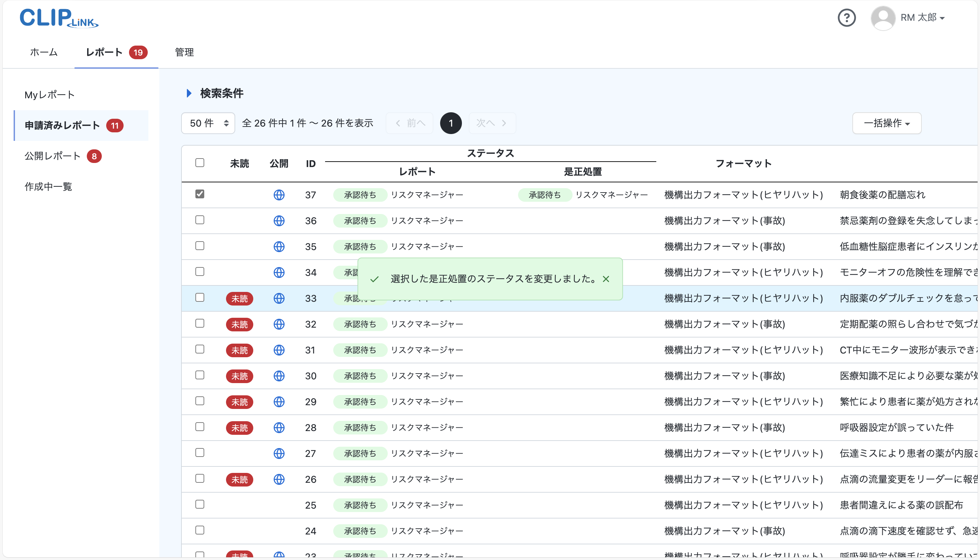Click the globe public icon on report 37
This screenshot has width=980, height=560.
pos(279,195)
